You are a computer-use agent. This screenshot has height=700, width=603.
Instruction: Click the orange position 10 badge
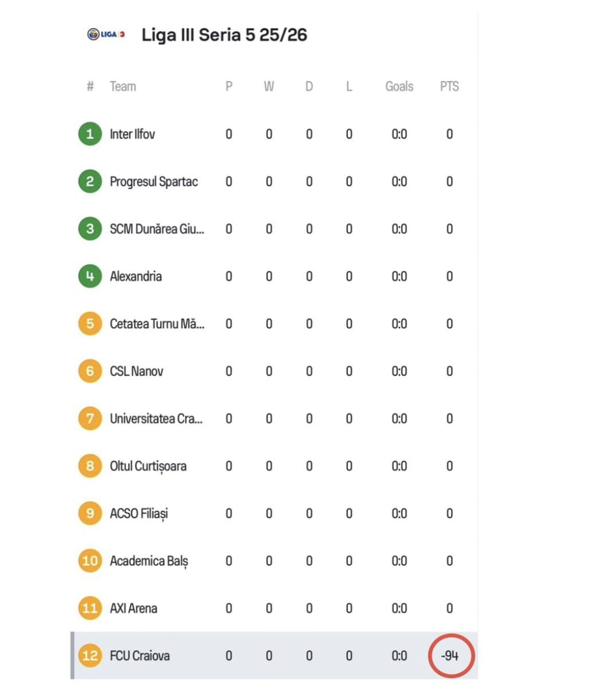[x=89, y=561]
